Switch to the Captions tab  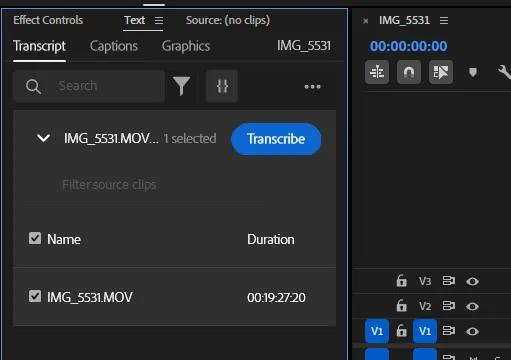pos(114,46)
